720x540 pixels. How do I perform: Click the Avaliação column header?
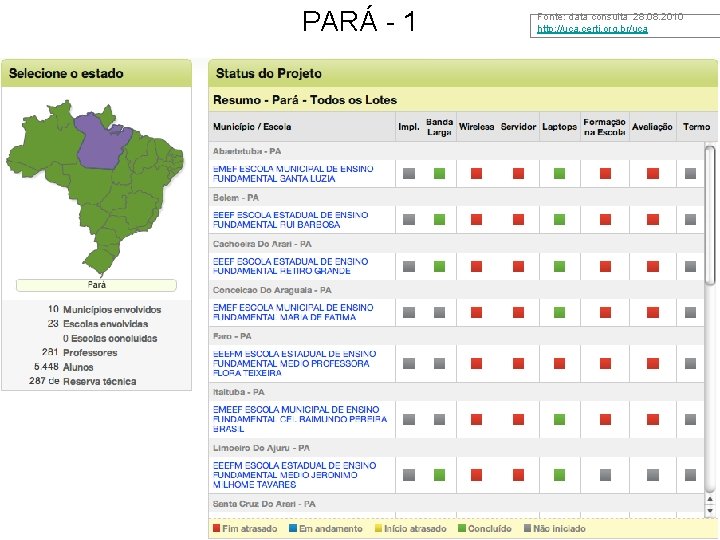tap(652, 127)
